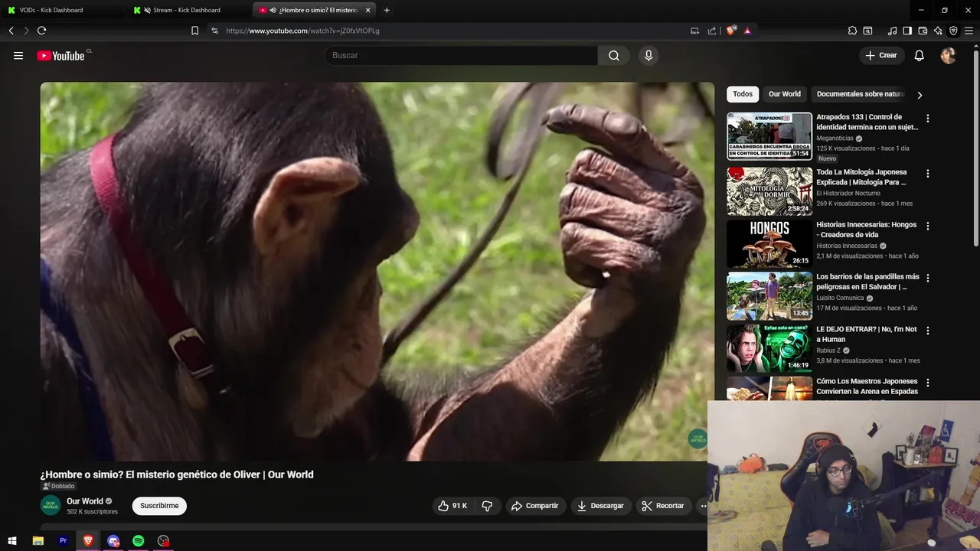Open LE DEJO ENTRAR video thumbnail
Viewport: 980px width, 551px height.
tap(769, 348)
